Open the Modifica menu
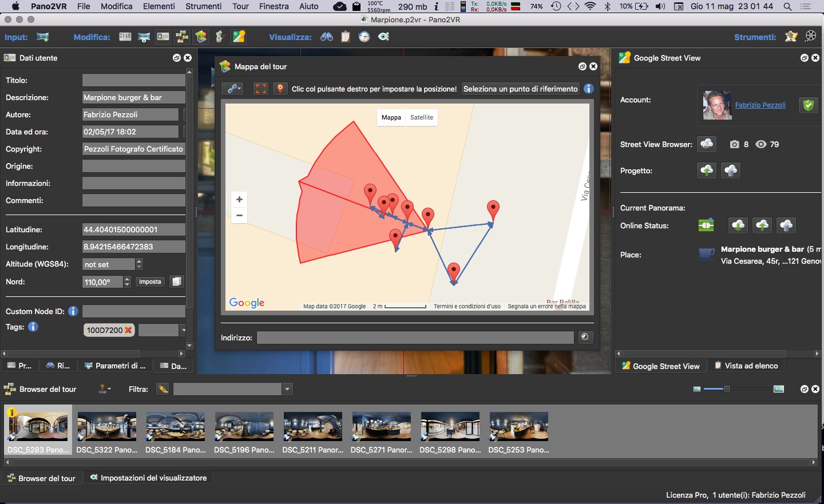The image size is (824, 504). (117, 6)
